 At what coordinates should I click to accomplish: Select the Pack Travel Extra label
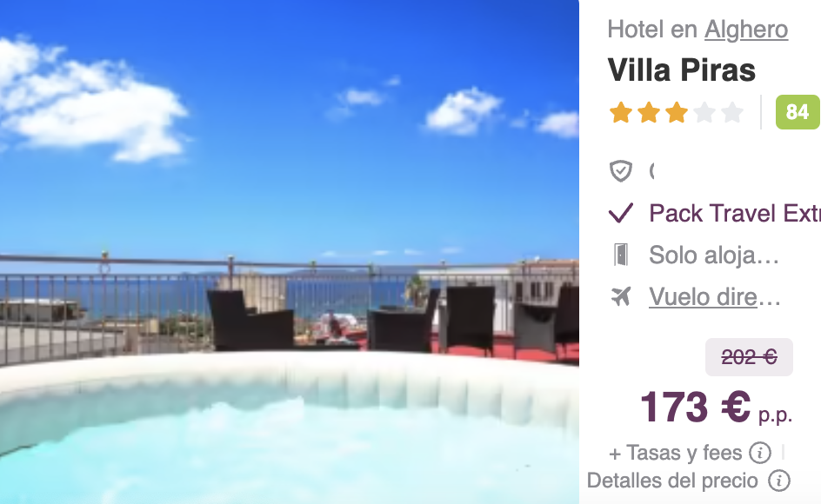pos(735,214)
